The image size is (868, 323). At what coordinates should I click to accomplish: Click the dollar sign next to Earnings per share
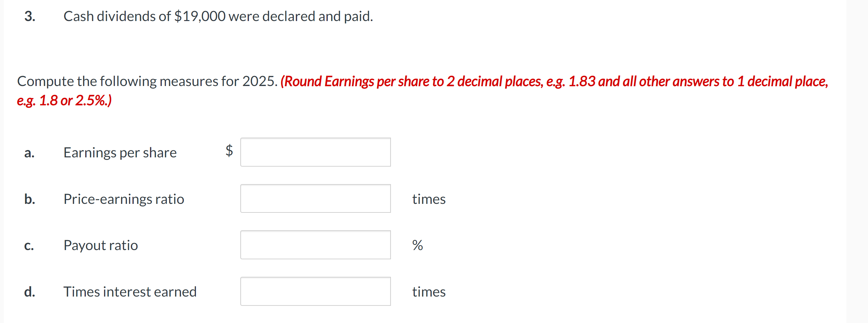point(228,152)
